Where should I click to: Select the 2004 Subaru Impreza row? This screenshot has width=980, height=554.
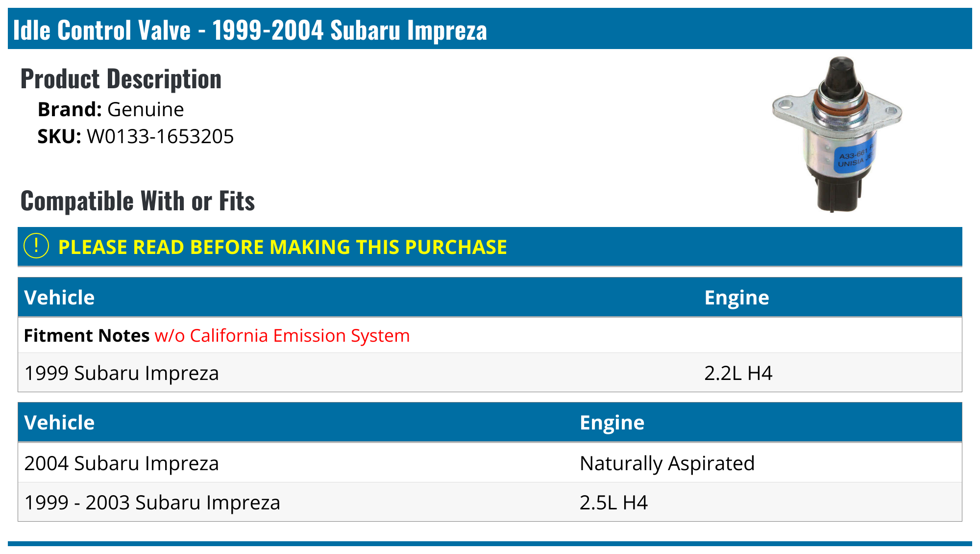coord(122,463)
